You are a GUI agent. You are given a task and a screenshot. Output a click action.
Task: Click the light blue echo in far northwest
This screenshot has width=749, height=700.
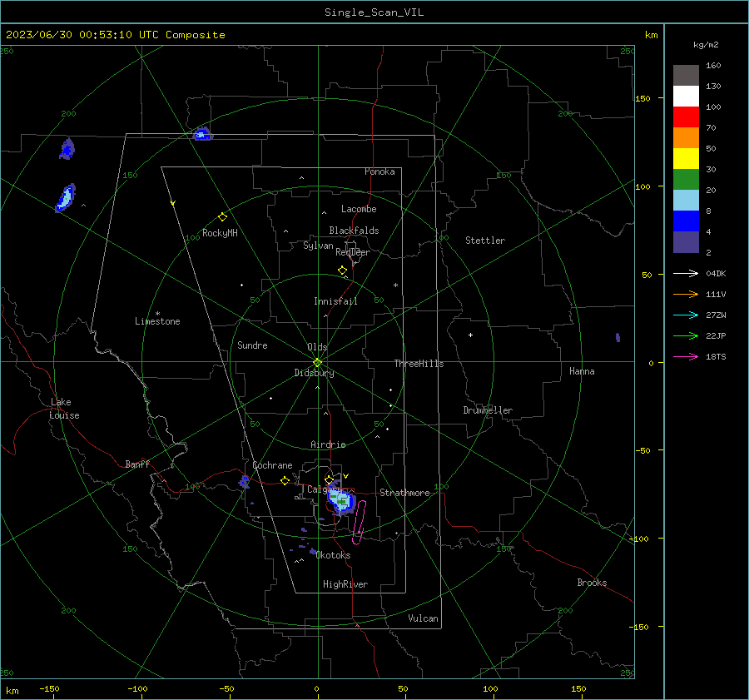pyautogui.click(x=66, y=198)
